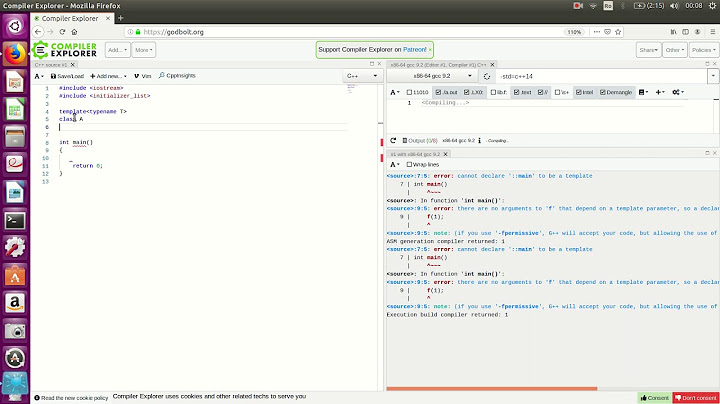Viewport: 720px width, 404px height.
Task: Toggle the // comments filter
Action: click(543, 92)
